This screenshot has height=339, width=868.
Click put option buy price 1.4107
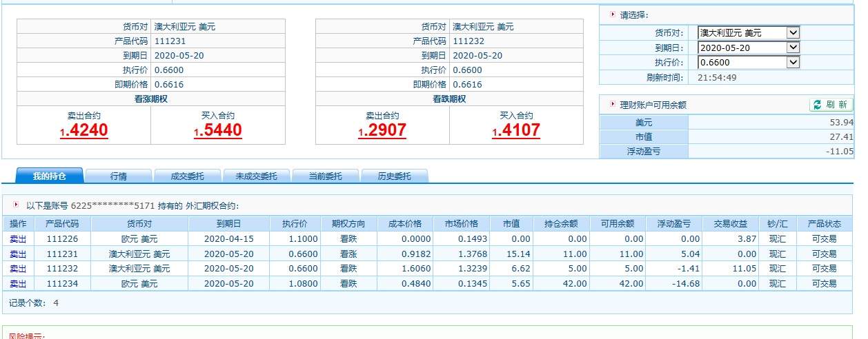(x=516, y=130)
